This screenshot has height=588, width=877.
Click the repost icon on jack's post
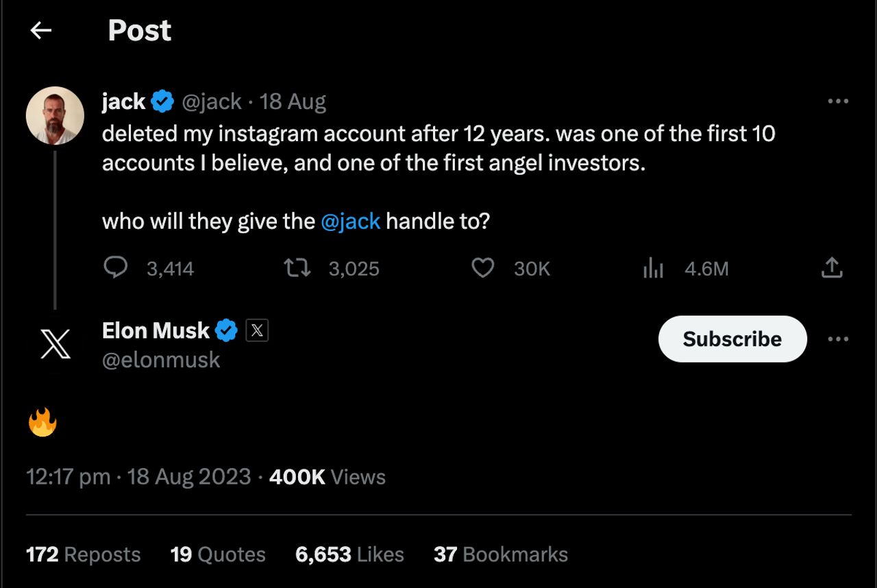[297, 267]
